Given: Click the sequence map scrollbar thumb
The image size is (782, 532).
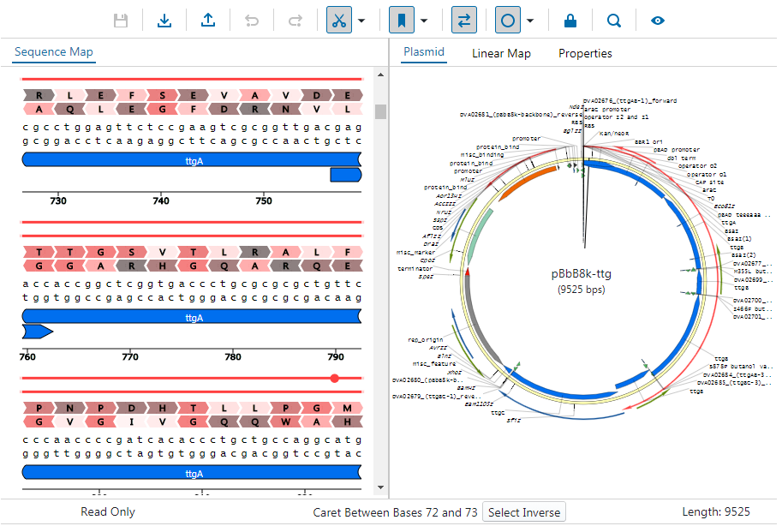Looking at the screenshot, I should [380, 111].
